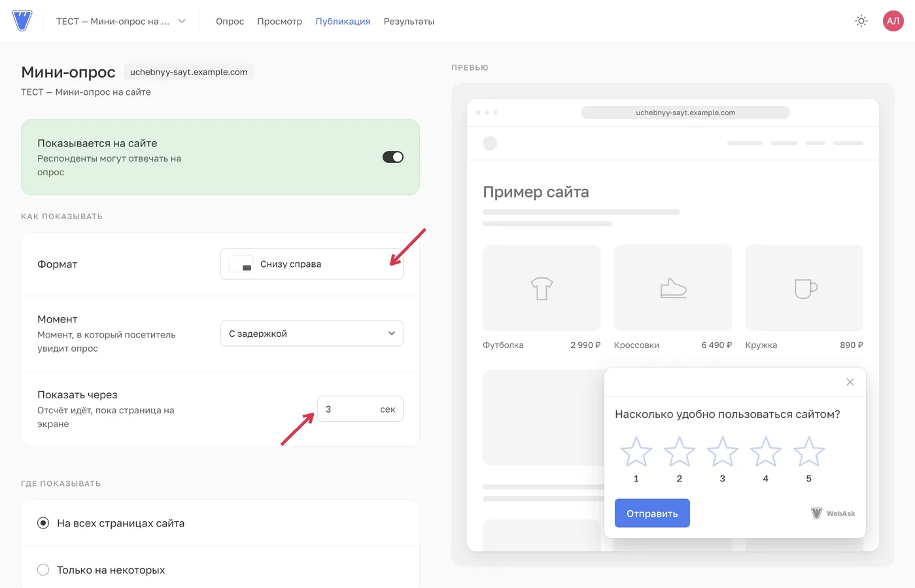Image resolution: width=915 pixels, height=588 pixels.
Task: Open the Публикация tab
Action: (x=343, y=22)
